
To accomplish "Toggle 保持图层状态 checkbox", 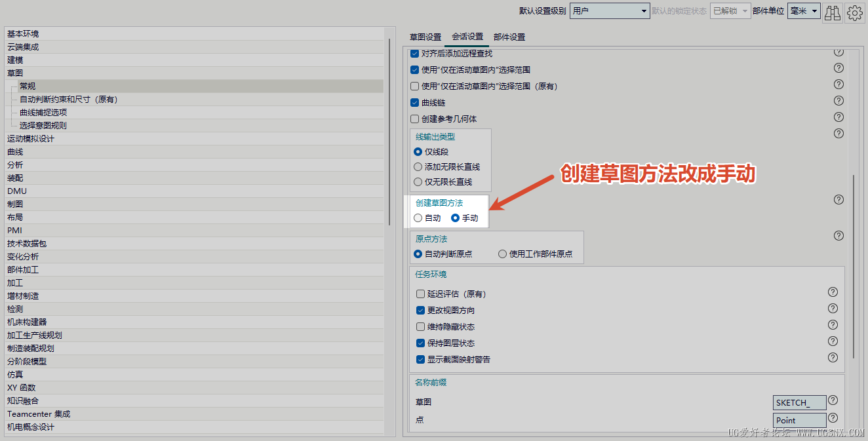I will [420, 343].
